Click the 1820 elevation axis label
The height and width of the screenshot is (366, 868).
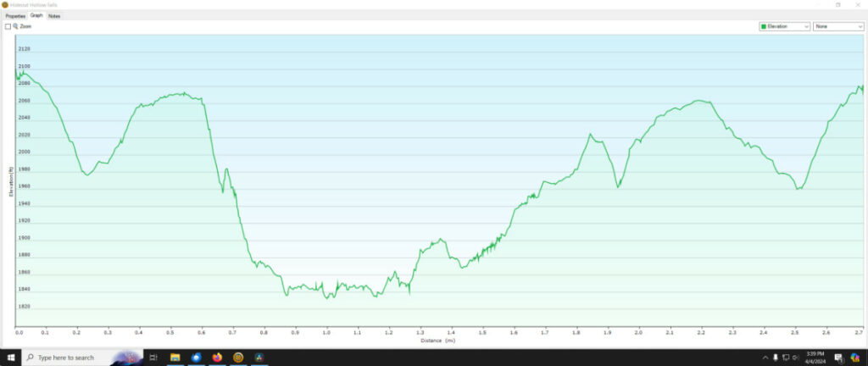click(25, 307)
